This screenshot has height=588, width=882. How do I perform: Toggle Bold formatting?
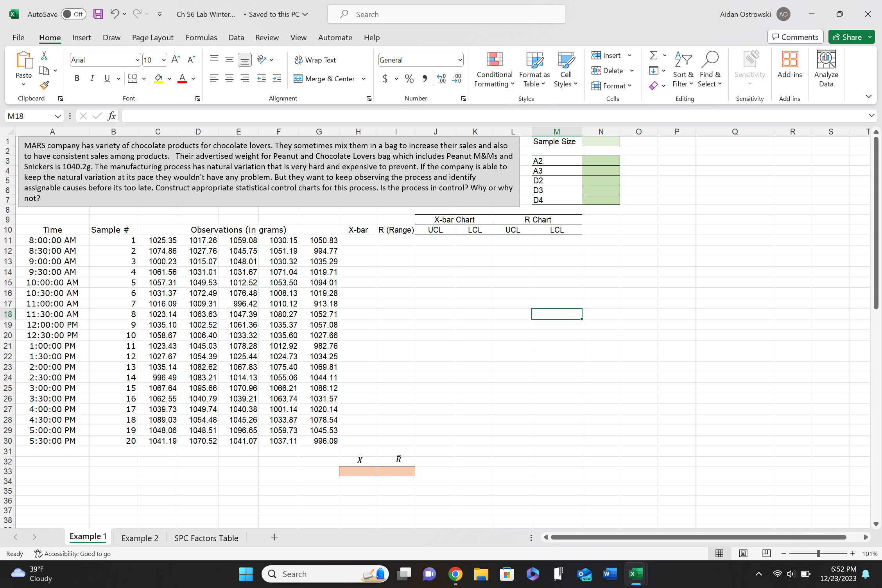77,79
